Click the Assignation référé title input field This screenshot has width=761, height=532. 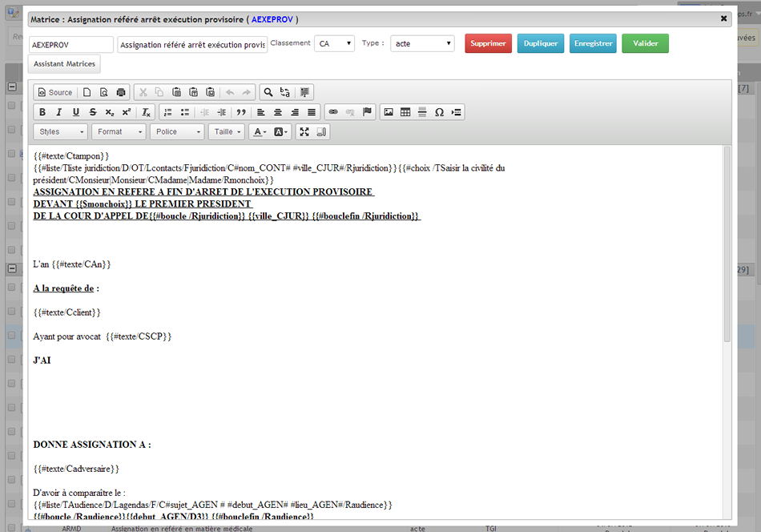click(x=192, y=45)
